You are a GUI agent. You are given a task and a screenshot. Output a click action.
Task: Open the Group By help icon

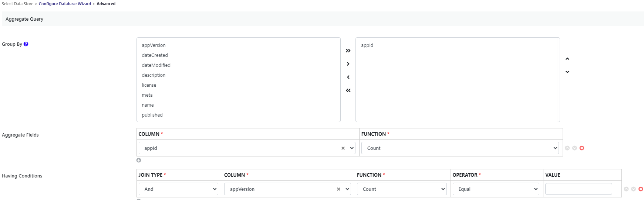tap(26, 44)
